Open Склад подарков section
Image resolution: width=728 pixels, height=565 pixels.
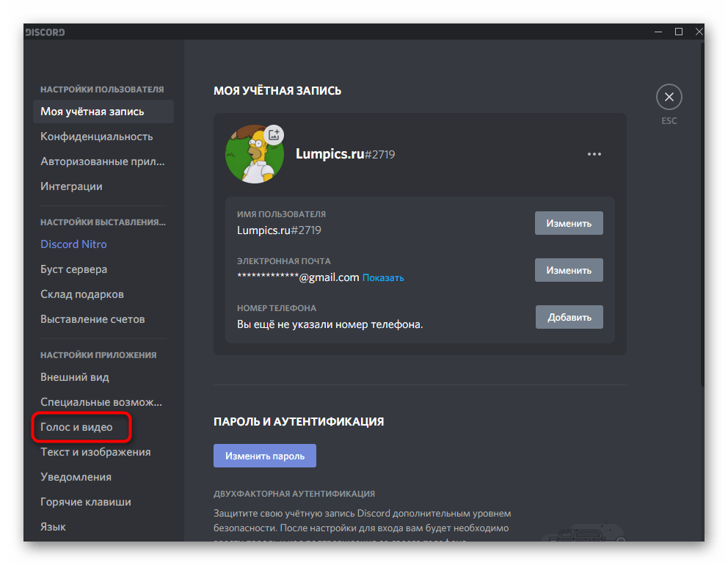click(82, 294)
